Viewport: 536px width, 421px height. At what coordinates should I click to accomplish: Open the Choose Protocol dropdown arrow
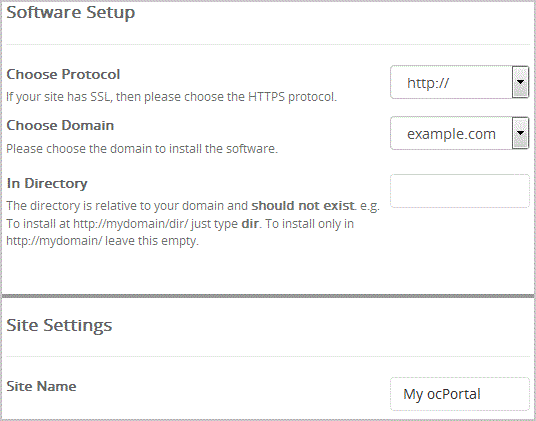tap(520, 82)
